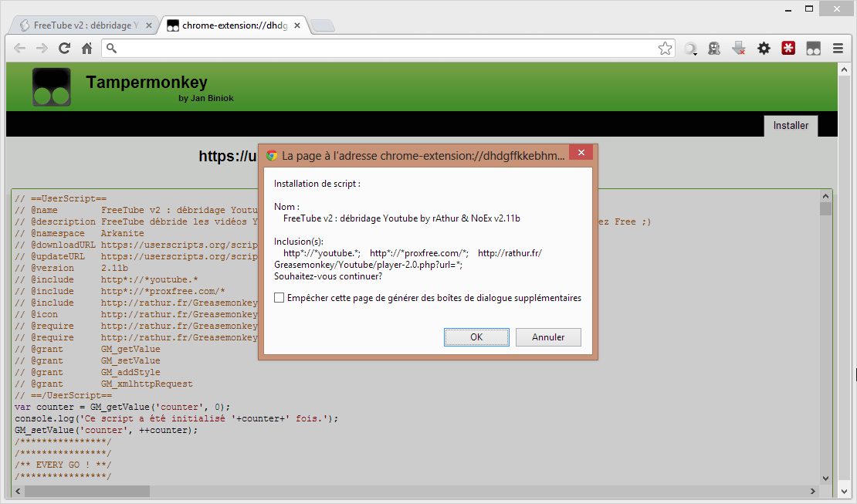Click '// ==UserScript==' code line
857x504 pixels.
click(61, 198)
